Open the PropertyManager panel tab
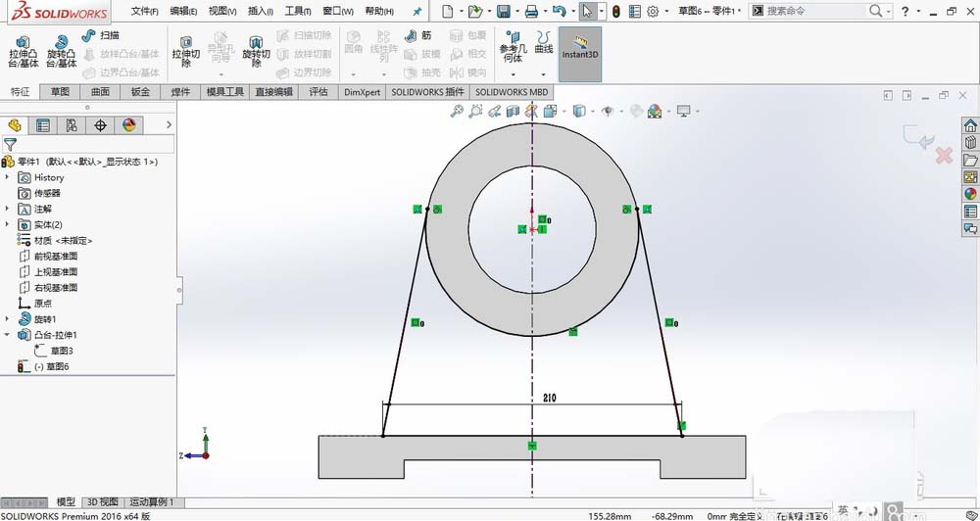980x521 pixels. [42, 125]
